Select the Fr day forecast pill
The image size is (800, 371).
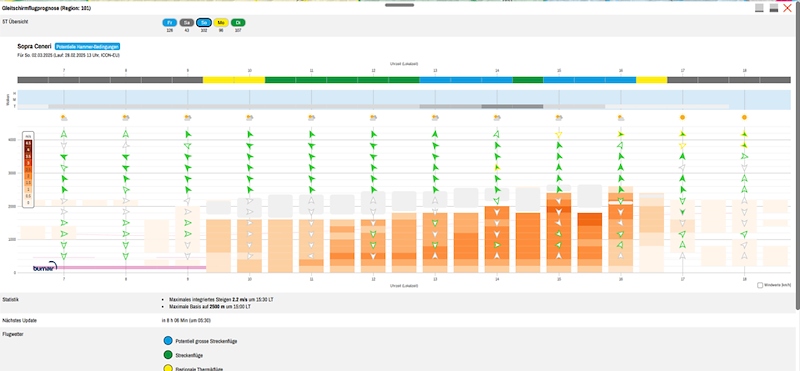[170, 22]
